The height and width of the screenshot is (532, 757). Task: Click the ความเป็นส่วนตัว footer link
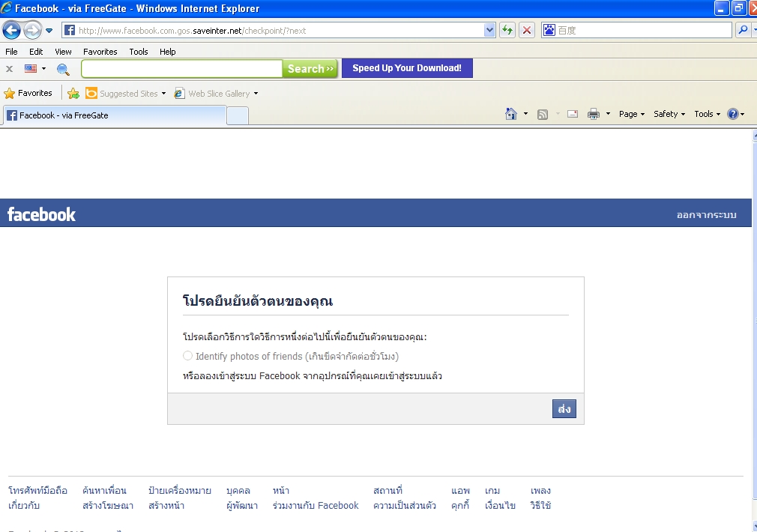(x=405, y=506)
